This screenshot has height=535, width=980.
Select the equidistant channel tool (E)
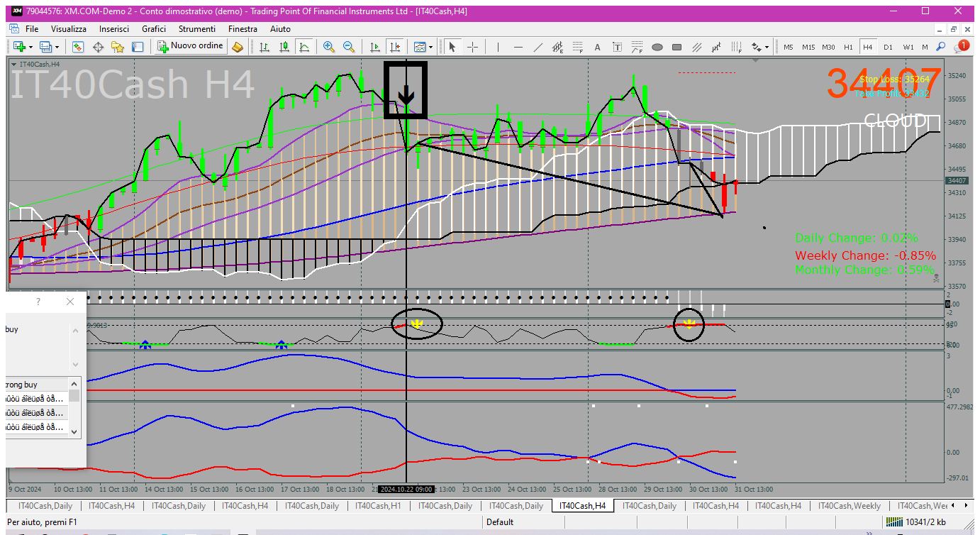pos(558,47)
